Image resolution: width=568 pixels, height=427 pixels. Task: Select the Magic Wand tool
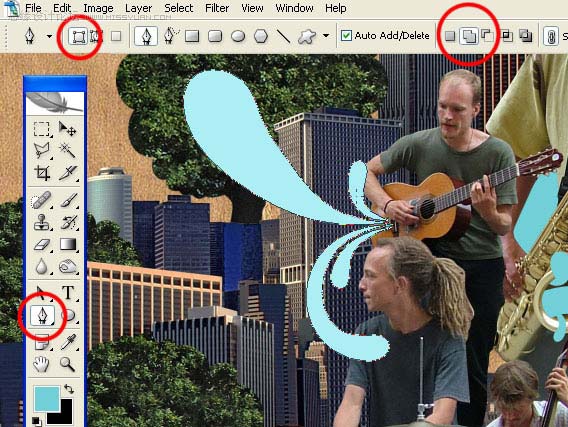pos(67,150)
